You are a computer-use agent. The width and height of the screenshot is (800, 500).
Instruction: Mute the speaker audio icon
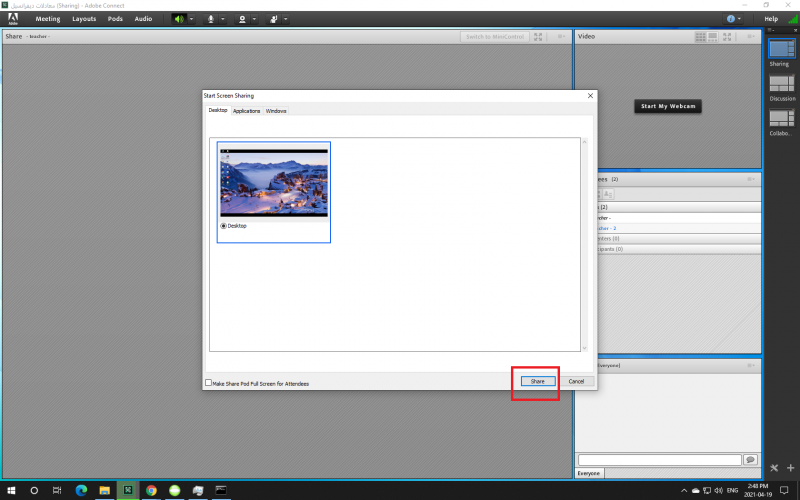pyautogui.click(x=178, y=18)
